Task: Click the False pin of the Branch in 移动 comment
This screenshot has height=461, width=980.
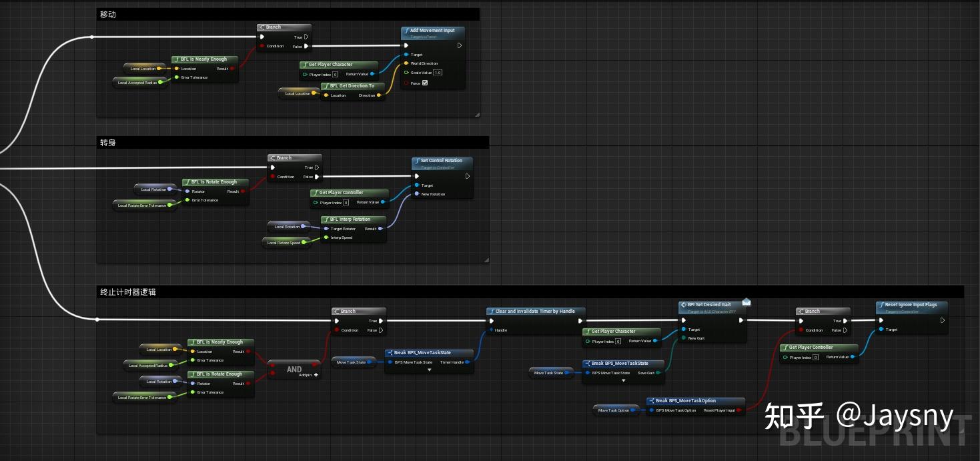Action: [306, 47]
